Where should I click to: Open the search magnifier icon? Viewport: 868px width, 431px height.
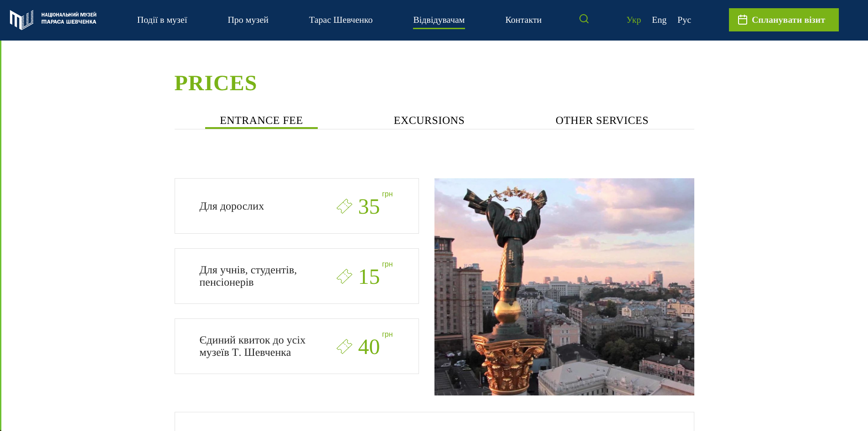pyautogui.click(x=584, y=19)
